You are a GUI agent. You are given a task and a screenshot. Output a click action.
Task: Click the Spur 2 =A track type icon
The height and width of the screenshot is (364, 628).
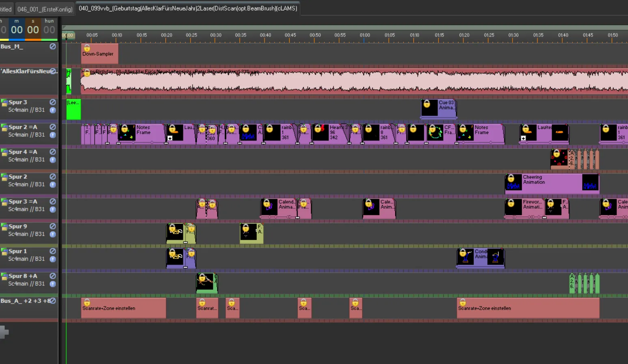(4, 128)
